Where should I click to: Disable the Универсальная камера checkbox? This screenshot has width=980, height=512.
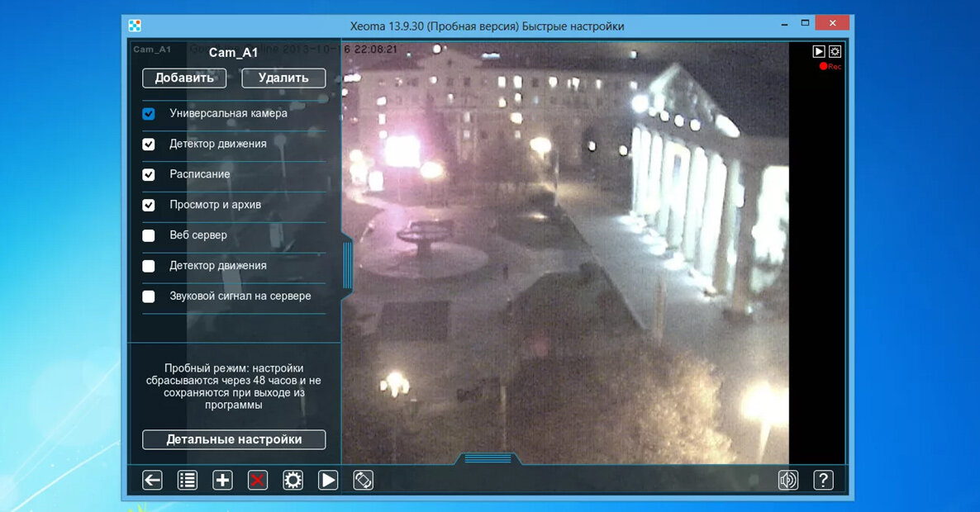(x=148, y=114)
